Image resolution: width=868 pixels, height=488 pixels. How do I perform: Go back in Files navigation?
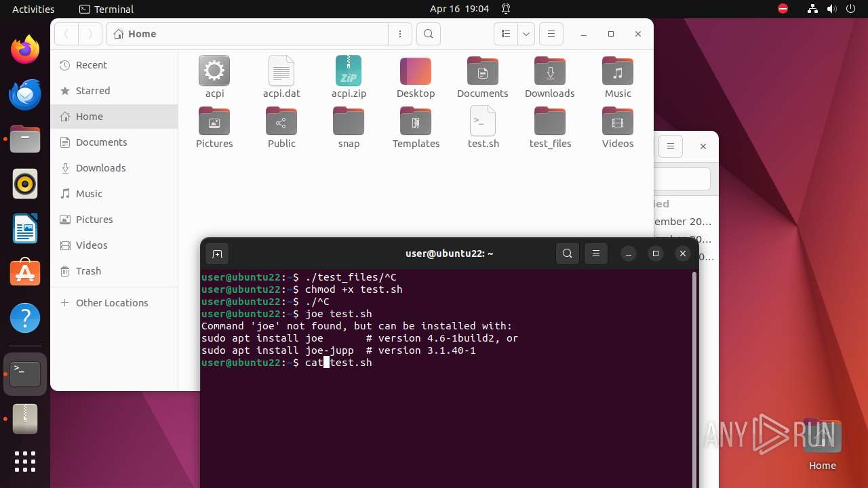tap(66, 34)
